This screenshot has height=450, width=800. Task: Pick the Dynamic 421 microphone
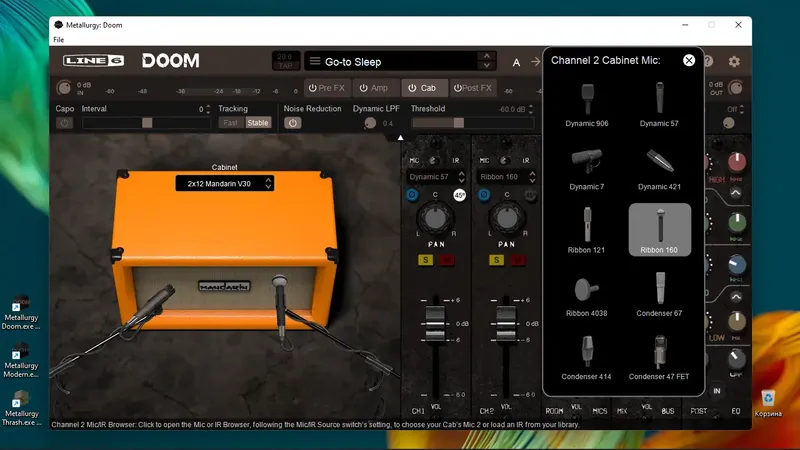(659, 168)
